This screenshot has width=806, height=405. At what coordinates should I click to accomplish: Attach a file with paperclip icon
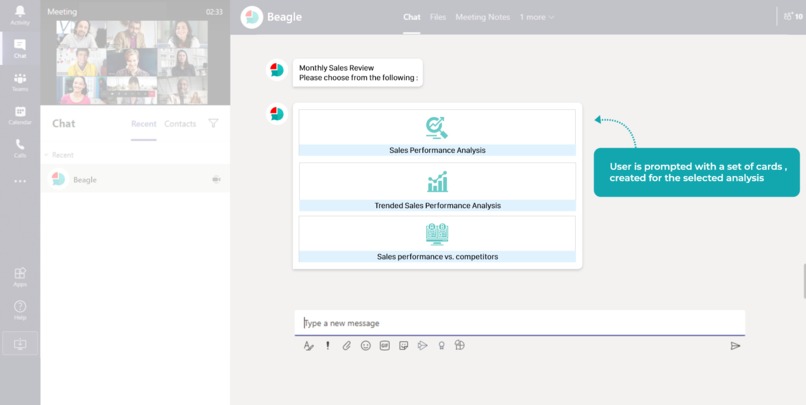[346, 346]
